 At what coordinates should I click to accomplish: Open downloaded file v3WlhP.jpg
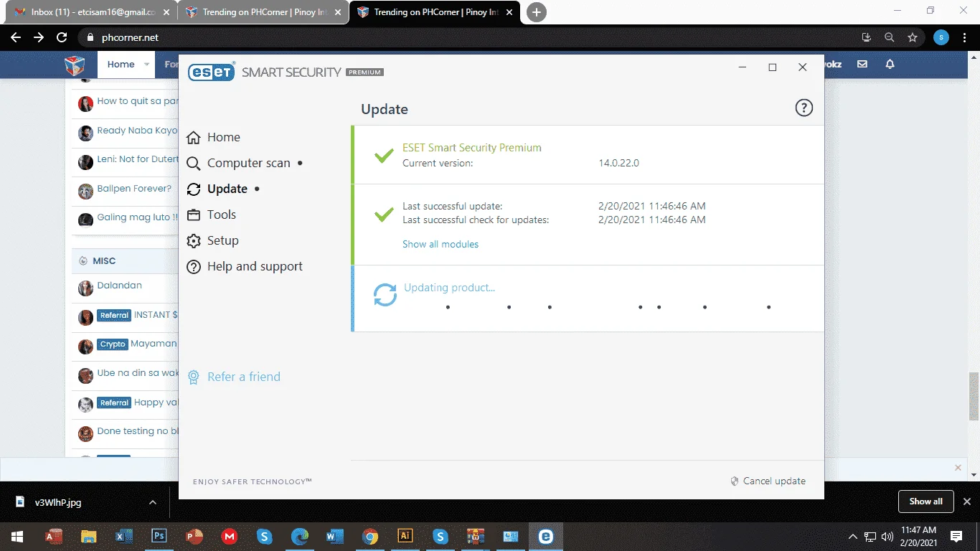tap(57, 502)
